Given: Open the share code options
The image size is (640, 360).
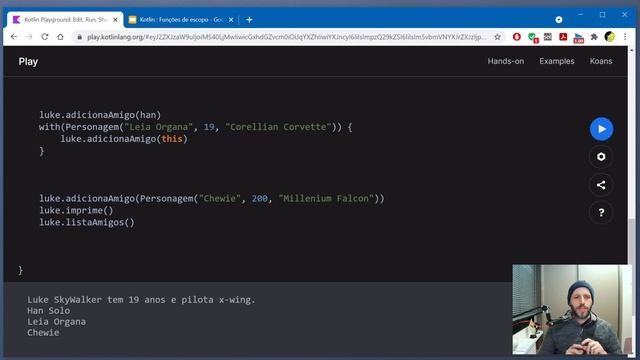Looking at the screenshot, I should (x=601, y=185).
